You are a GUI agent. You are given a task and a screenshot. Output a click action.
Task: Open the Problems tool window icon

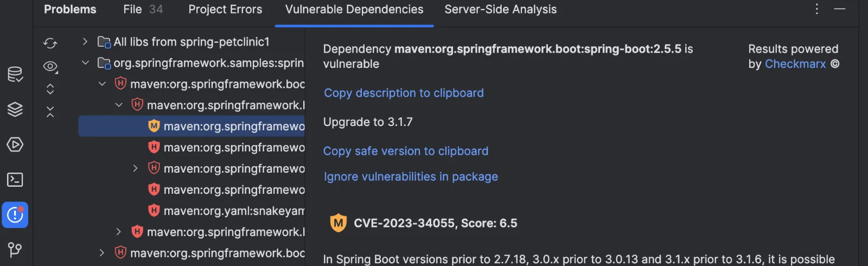pos(15,215)
